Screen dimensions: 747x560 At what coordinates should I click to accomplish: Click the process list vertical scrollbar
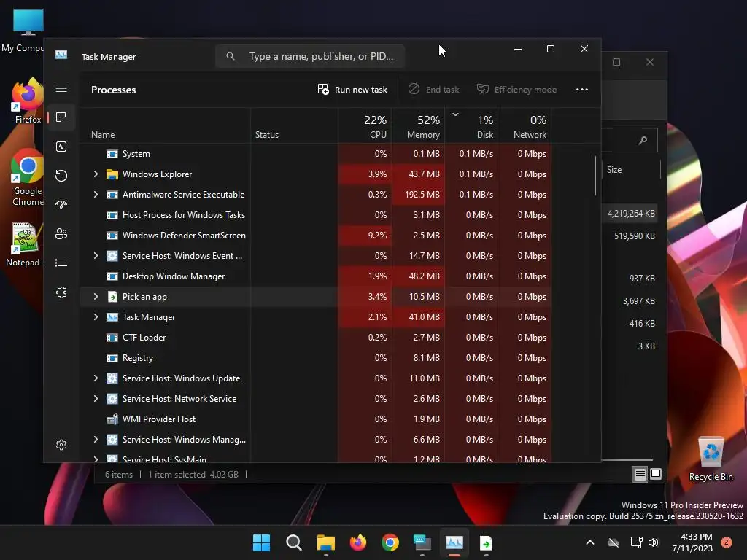tap(595, 176)
